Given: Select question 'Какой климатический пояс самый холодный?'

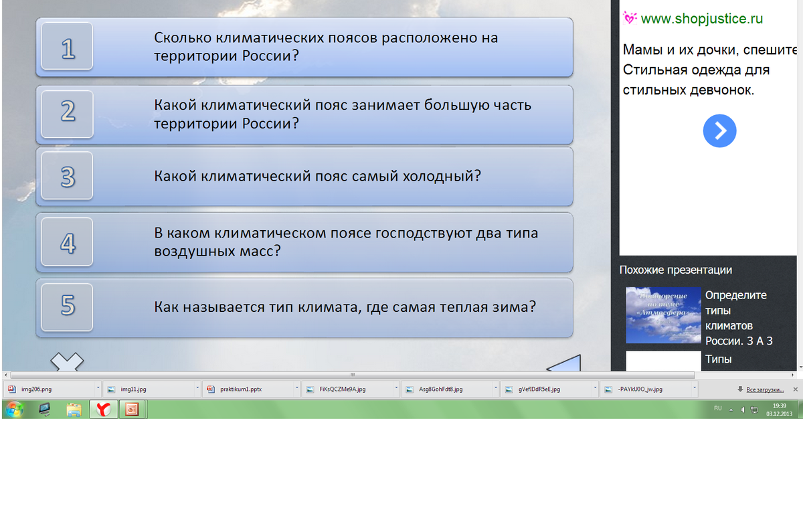Looking at the screenshot, I should [318, 176].
